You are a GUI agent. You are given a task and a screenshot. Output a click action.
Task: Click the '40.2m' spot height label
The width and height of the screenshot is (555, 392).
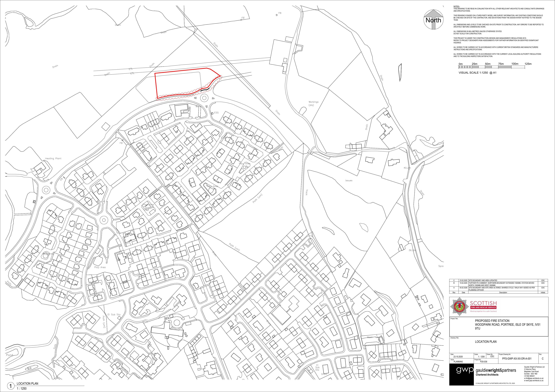tap(407, 168)
